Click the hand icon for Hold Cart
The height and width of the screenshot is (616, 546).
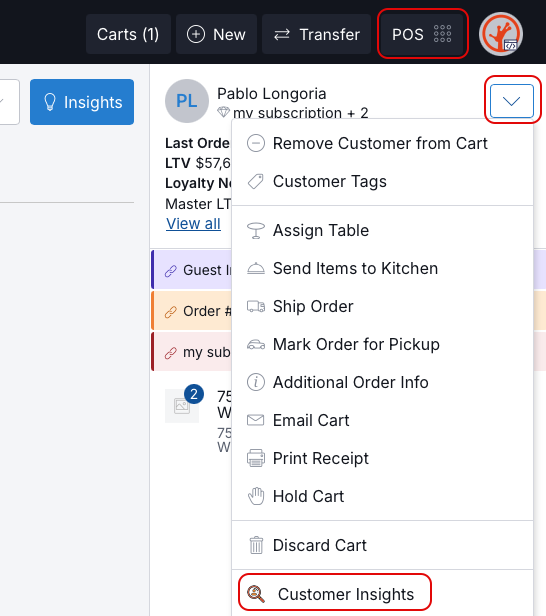256,496
